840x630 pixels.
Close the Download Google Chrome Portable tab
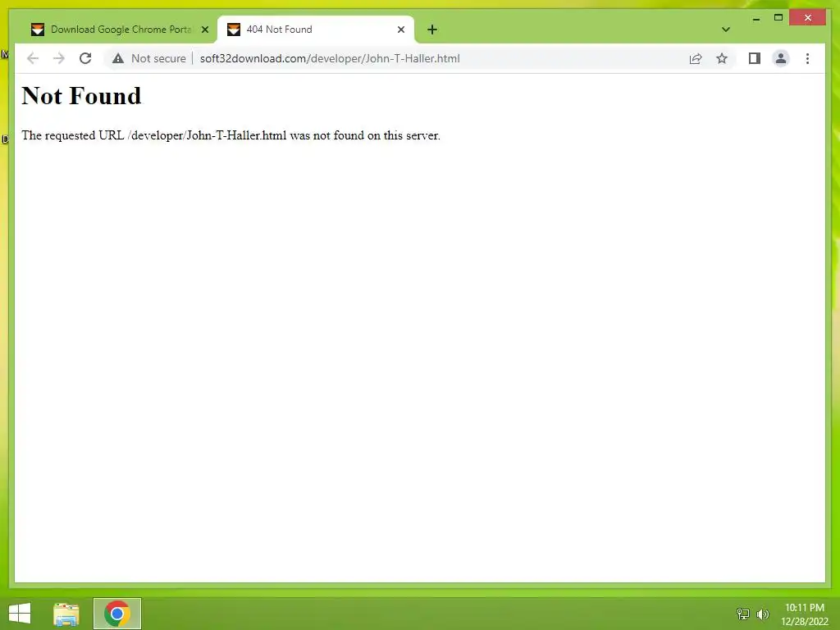click(x=204, y=30)
